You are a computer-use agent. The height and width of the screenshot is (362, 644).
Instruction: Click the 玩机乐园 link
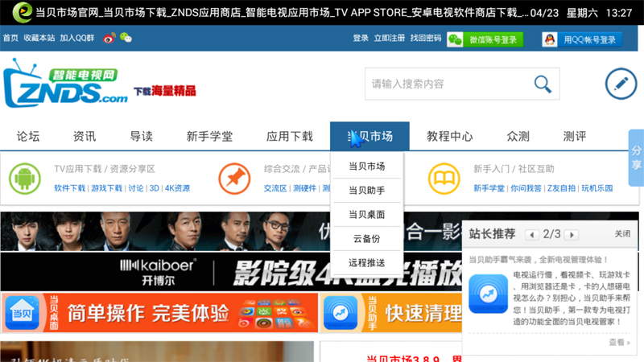pos(597,188)
